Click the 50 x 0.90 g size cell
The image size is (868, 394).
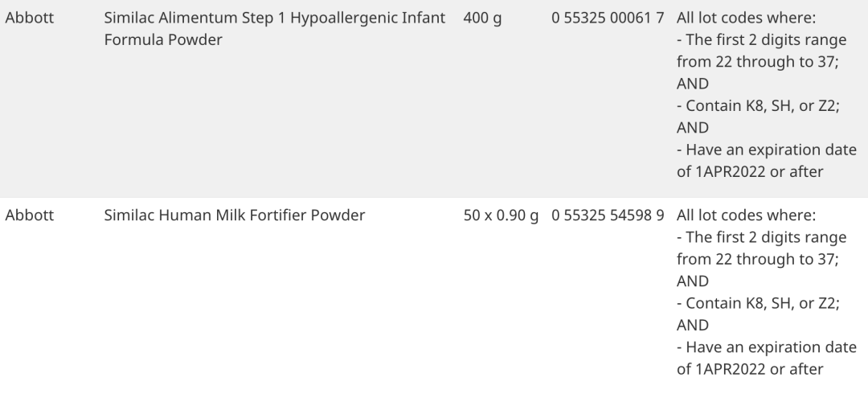pos(501,215)
